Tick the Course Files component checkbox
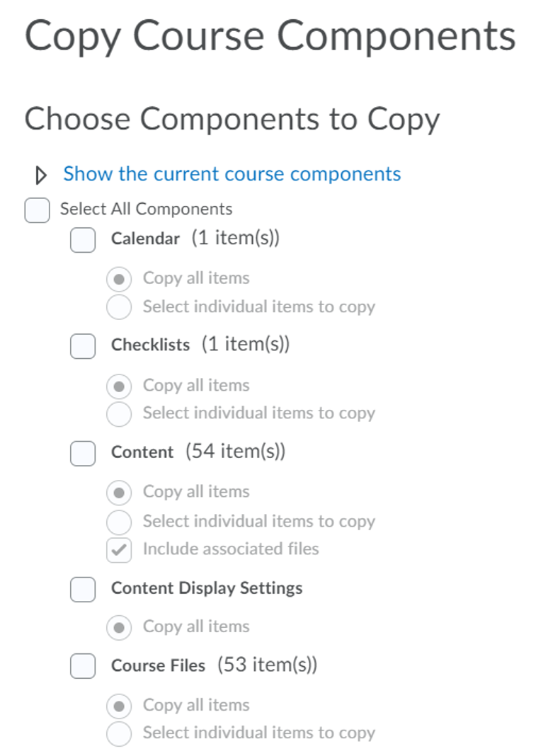 83,666
